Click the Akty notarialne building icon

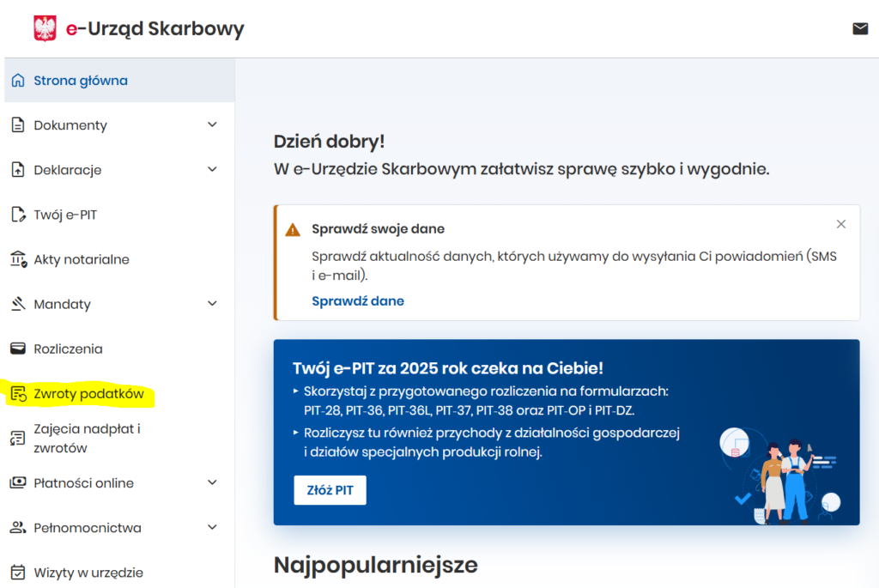click(18, 259)
